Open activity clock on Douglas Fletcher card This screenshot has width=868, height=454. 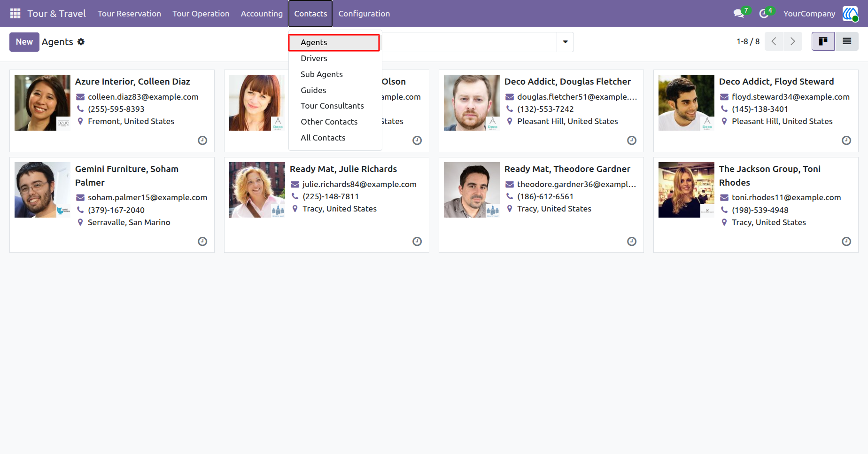pos(632,141)
